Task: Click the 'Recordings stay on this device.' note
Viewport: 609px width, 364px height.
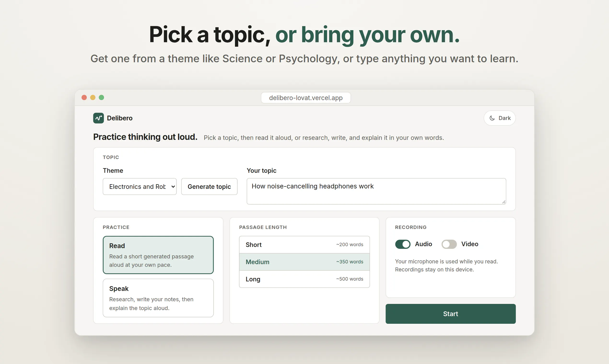Action: point(434,269)
